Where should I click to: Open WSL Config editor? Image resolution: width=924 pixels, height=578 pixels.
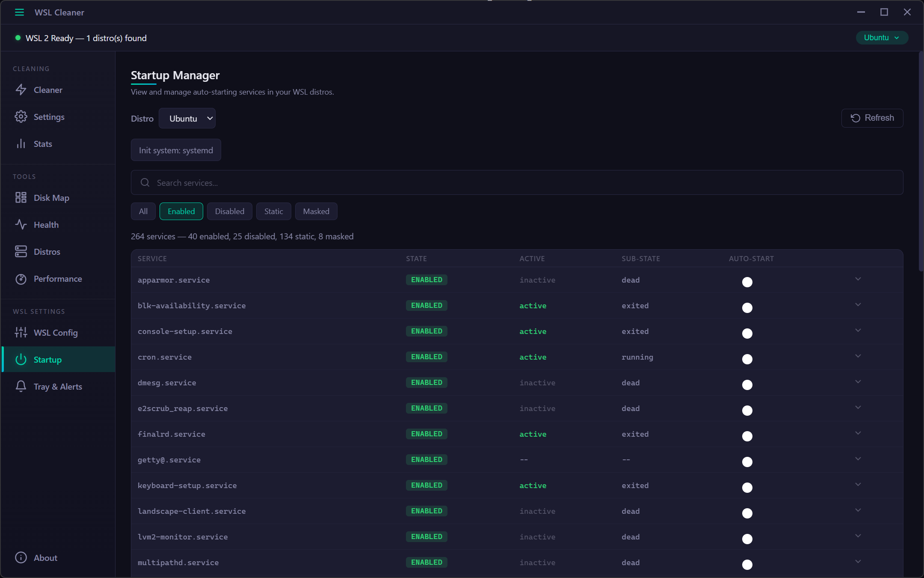(x=56, y=332)
